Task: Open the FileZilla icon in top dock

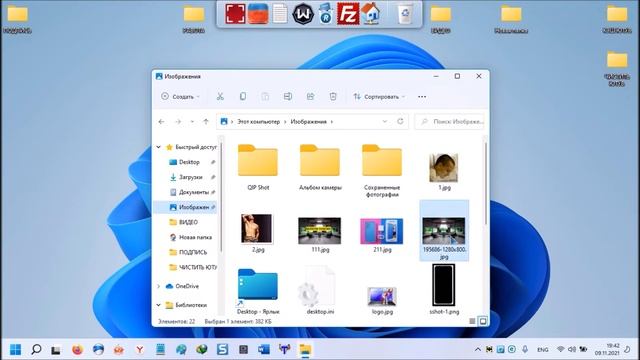Action: click(x=348, y=13)
